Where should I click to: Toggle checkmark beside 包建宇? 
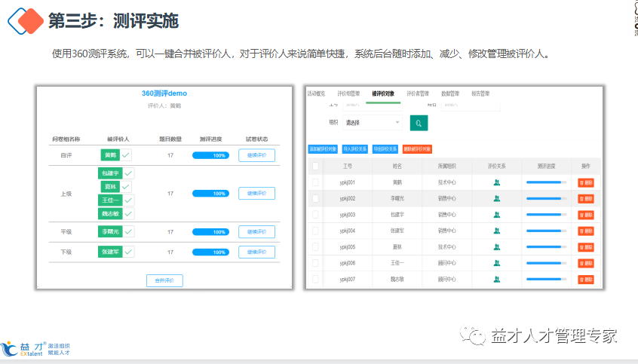128,173
